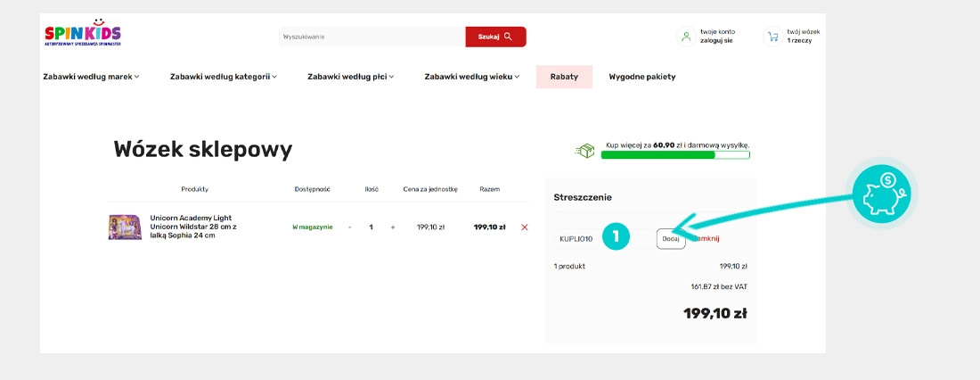The width and height of the screenshot is (980, 380).
Task: Click the 'Cena za jednostkę' column header
Action: click(430, 189)
